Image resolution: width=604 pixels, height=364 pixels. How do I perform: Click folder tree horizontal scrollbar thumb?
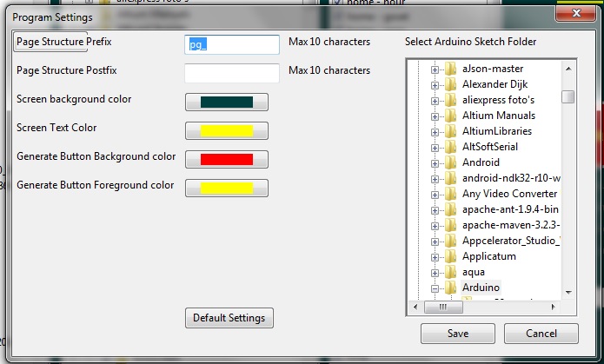[443, 307]
